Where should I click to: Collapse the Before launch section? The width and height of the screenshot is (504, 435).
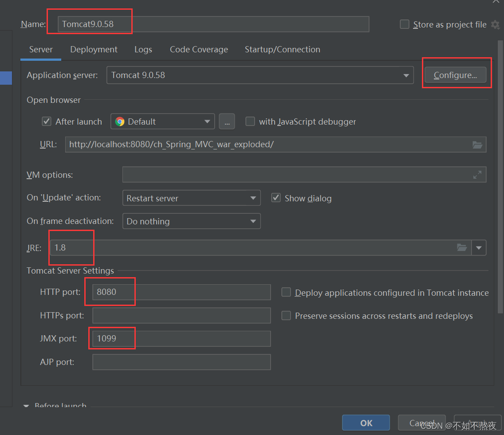(x=26, y=406)
